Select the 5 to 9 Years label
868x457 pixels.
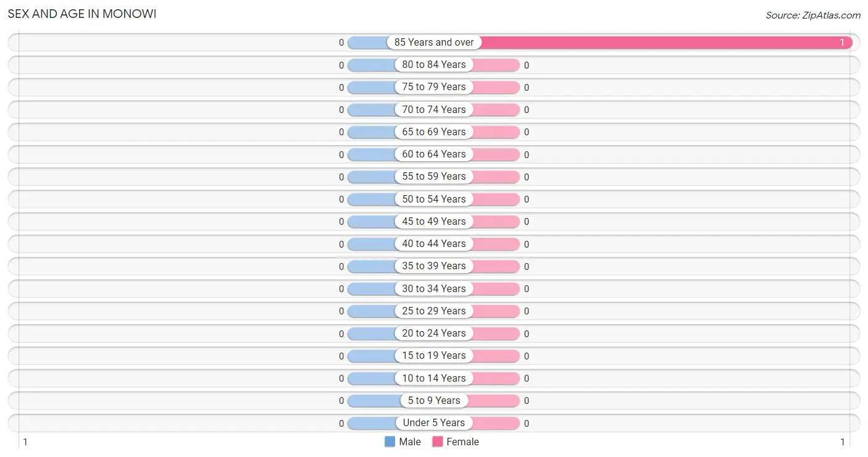[x=434, y=400]
